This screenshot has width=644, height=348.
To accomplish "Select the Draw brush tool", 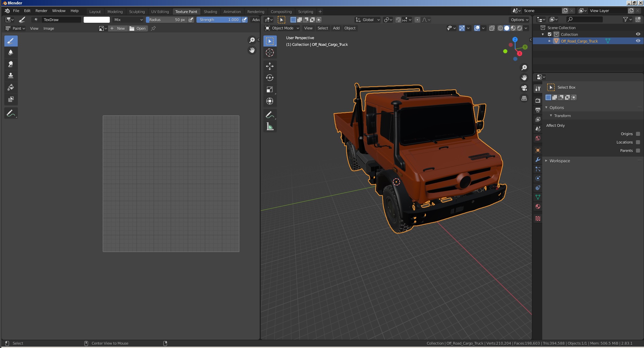I will click(x=11, y=41).
